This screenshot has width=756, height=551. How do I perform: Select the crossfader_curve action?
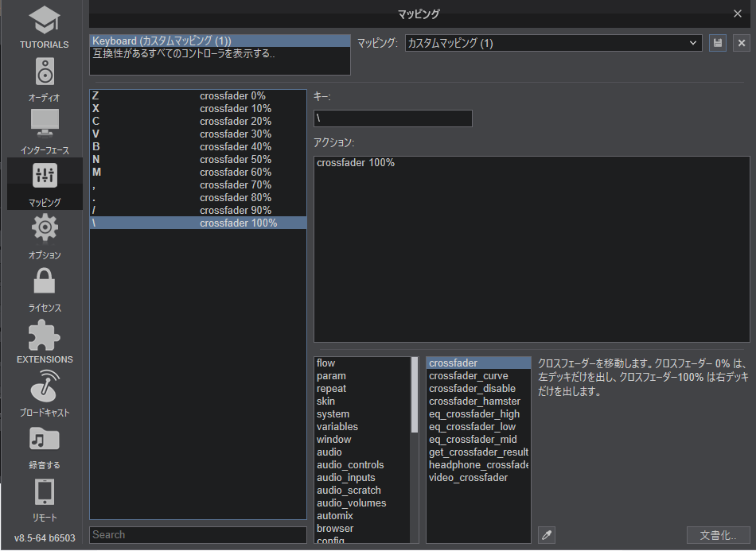pyautogui.click(x=478, y=375)
